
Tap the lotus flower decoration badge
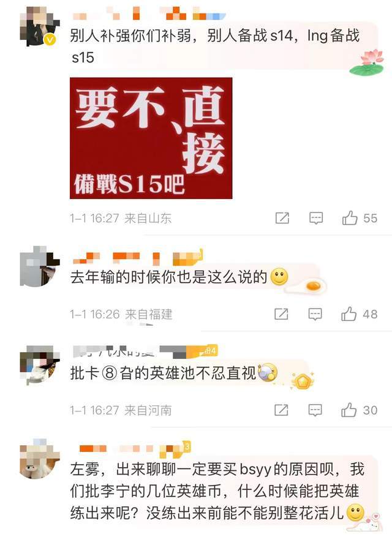coord(368,62)
